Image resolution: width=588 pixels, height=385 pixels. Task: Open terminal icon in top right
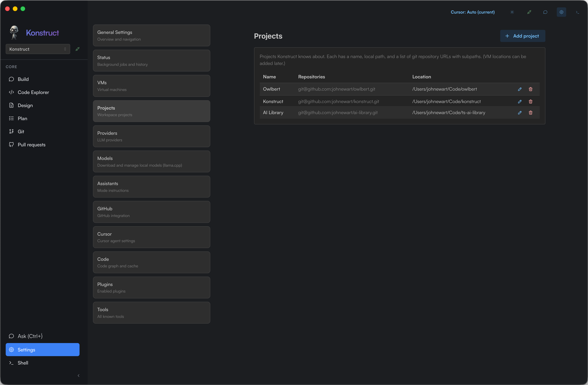[x=577, y=12]
